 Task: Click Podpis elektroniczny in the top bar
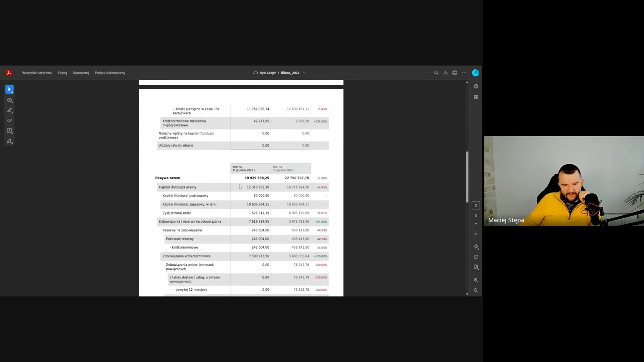click(110, 73)
